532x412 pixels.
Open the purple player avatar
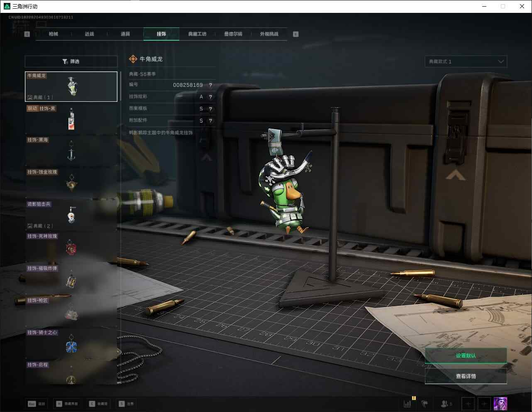500,403
